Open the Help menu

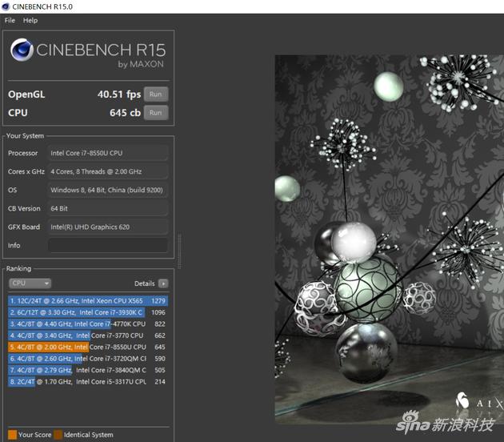click(x=30, y=20)
